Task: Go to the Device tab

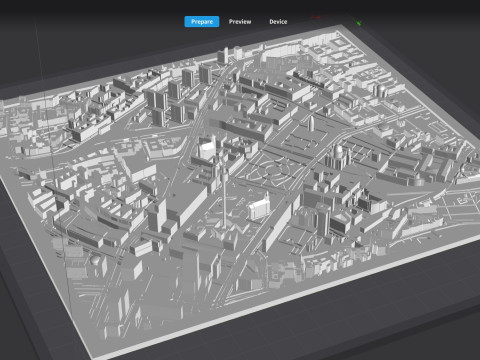Action: [x=278, y=22]
